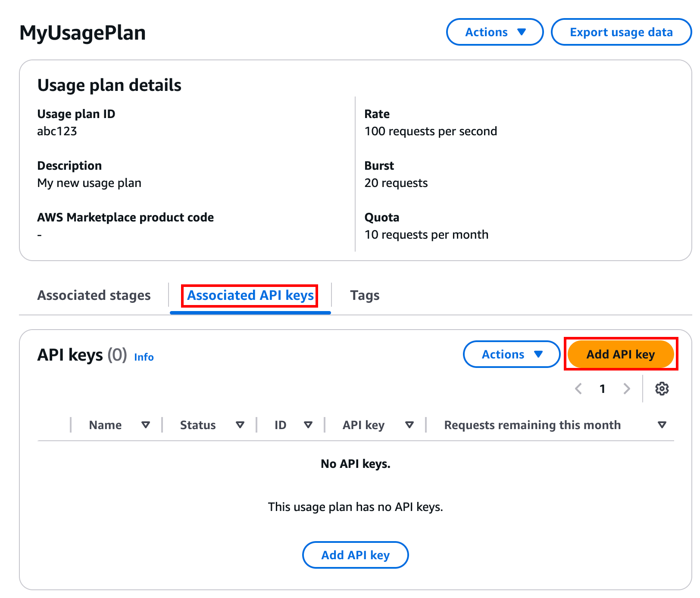This screenshot has width=700, height=598.
Task: Open the ID column filter icon
Action: click(x=309, y=425)
